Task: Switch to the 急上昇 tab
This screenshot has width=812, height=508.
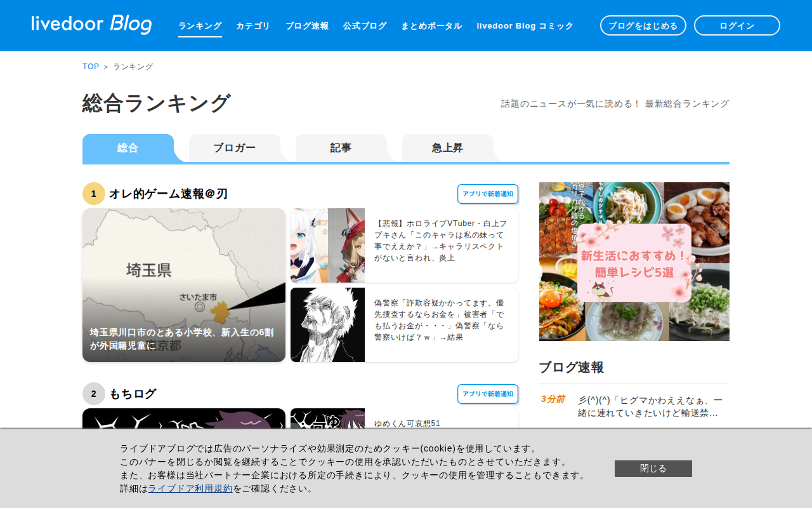Action: pos(448,148)
